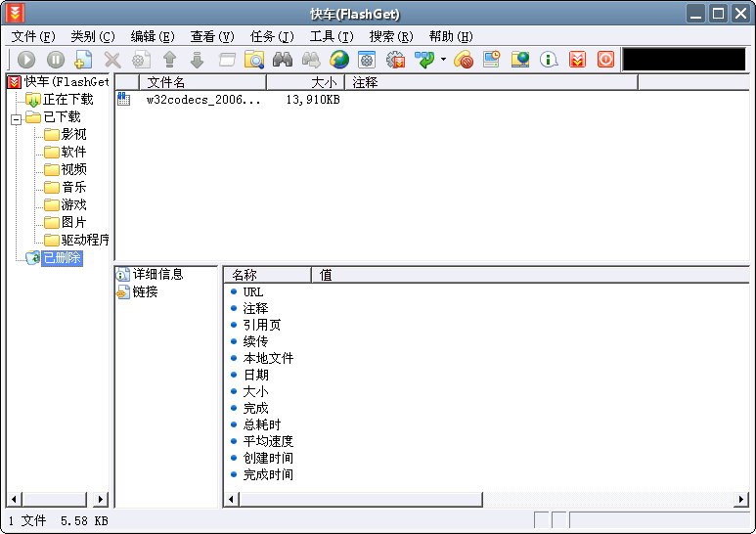Click the Delete task X icon
756x534 pixels.
tap(112, 60)
